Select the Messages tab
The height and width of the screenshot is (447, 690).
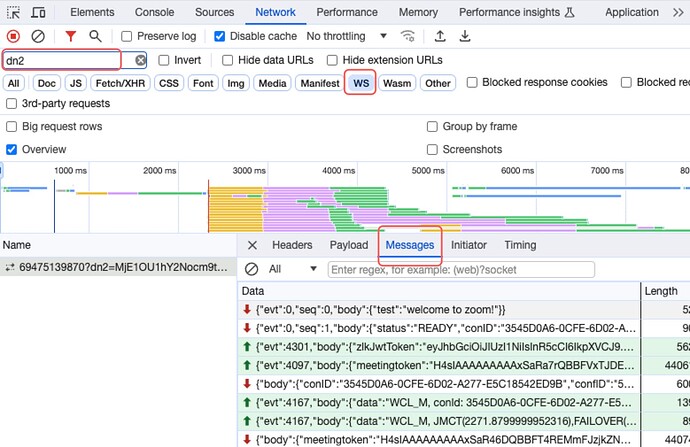(410, 245)
